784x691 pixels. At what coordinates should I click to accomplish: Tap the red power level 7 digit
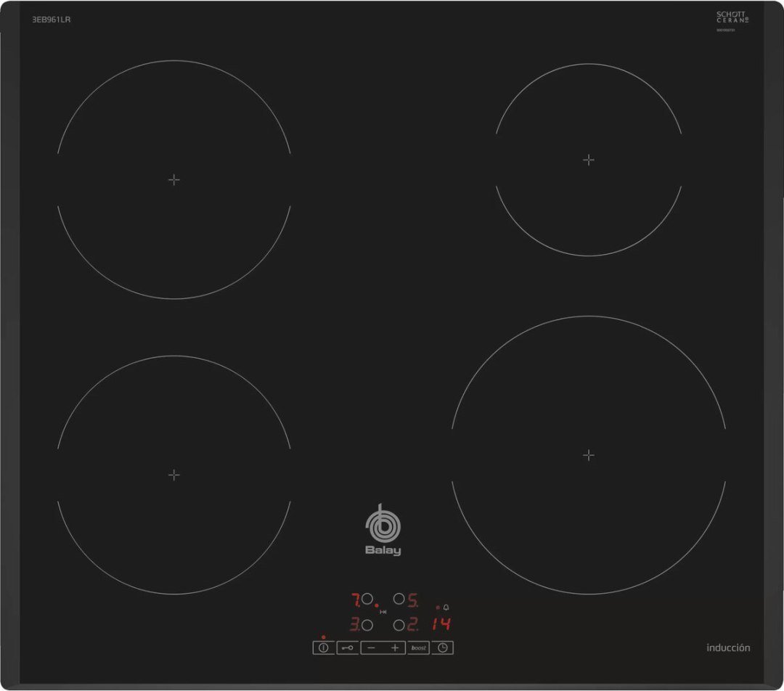click(x=356, y=600)
